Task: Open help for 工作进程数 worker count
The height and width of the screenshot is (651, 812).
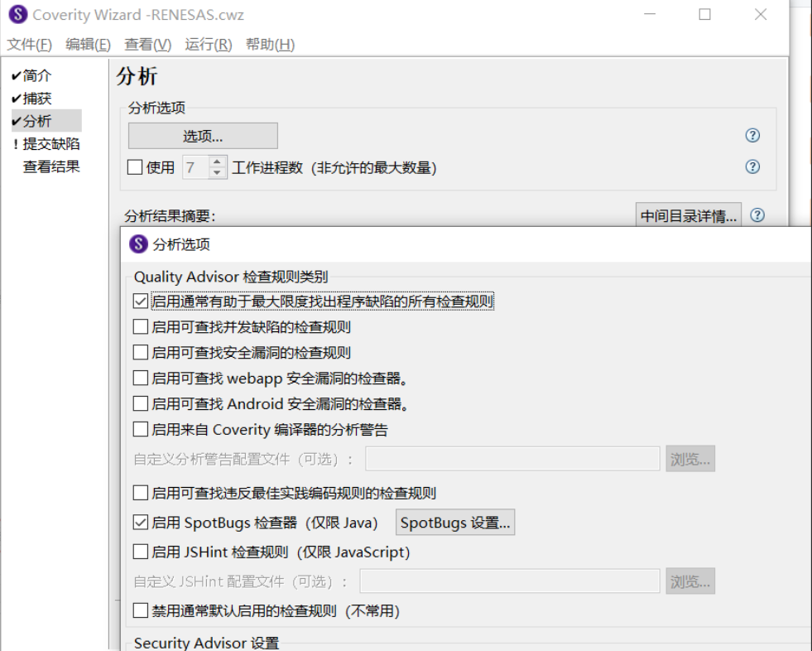Action: click(x=752, y=166)
